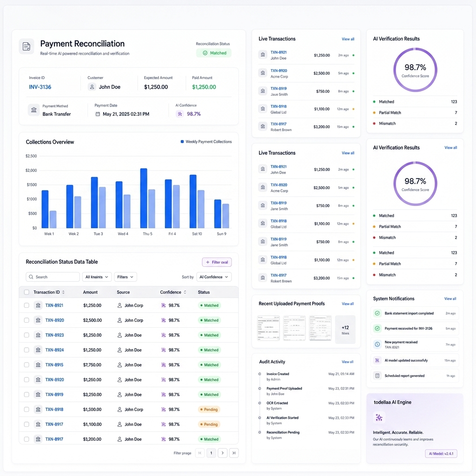476x476 pixels.
Task: Click the bank icon beside Jaue Smith transaction
Action: (263, 91)
